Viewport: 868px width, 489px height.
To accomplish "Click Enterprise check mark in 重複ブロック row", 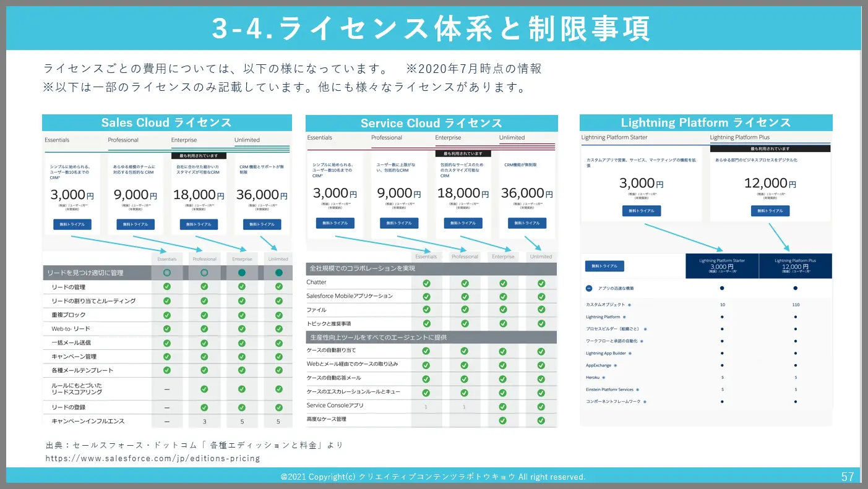I will [x=242, y=315].
